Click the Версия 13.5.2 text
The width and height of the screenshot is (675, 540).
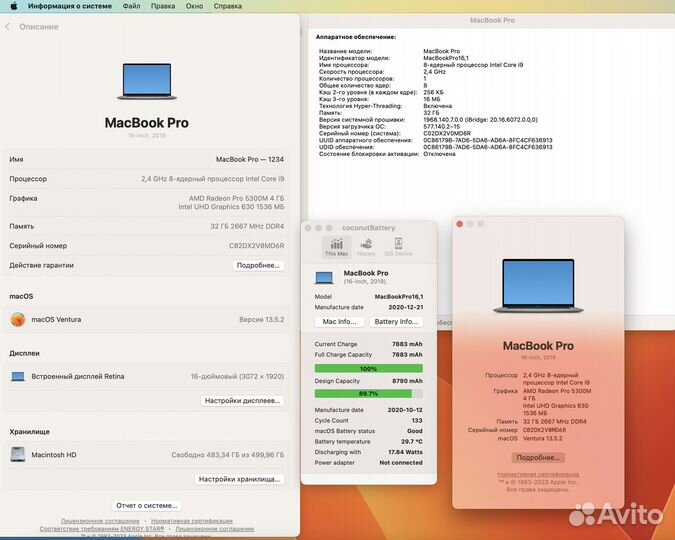click(x=261, y=320)
